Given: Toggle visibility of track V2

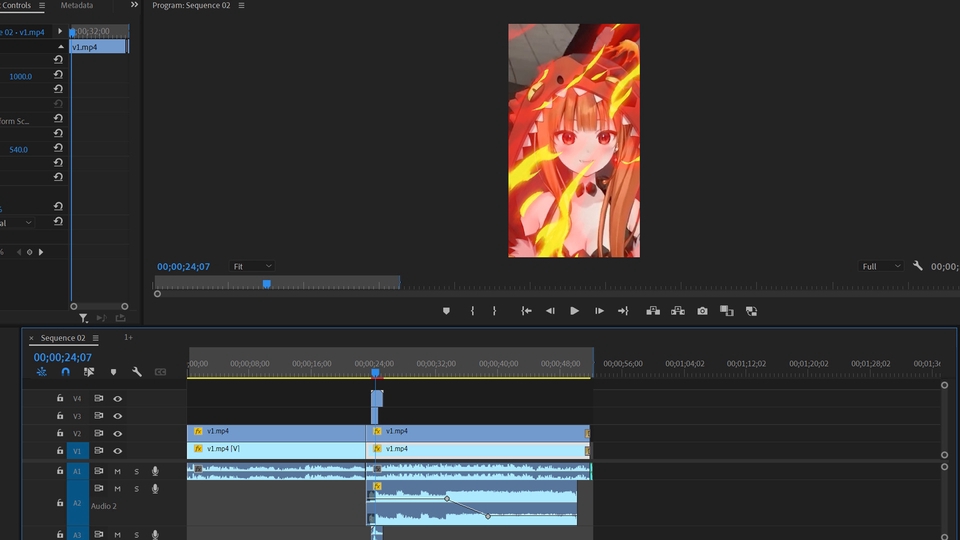Looking at the screenshot, I should point(118,433).
